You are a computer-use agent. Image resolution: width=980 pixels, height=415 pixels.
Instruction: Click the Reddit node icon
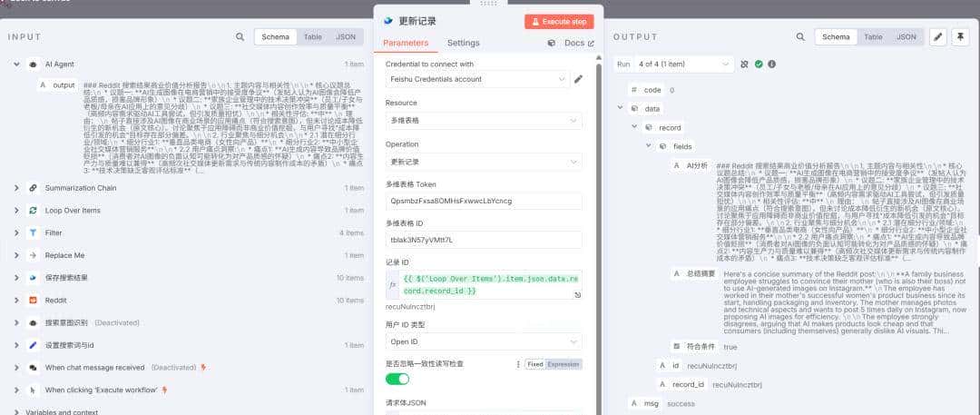(34, 301)
